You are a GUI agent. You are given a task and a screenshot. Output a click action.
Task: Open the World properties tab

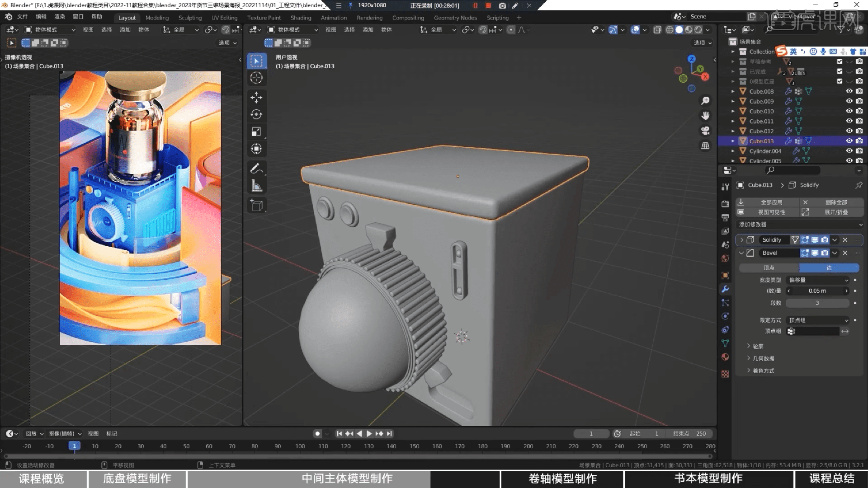point(725,258)
